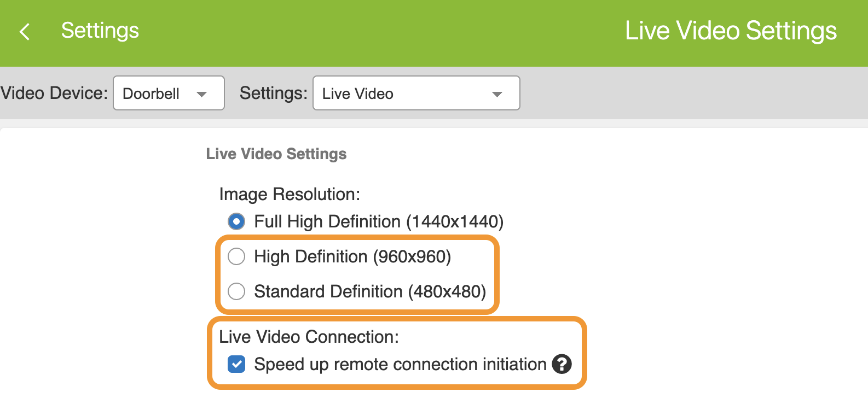Click the Video Device label
Screen dimensions: 868x410
pyautogui.click(x=54, y=93)
